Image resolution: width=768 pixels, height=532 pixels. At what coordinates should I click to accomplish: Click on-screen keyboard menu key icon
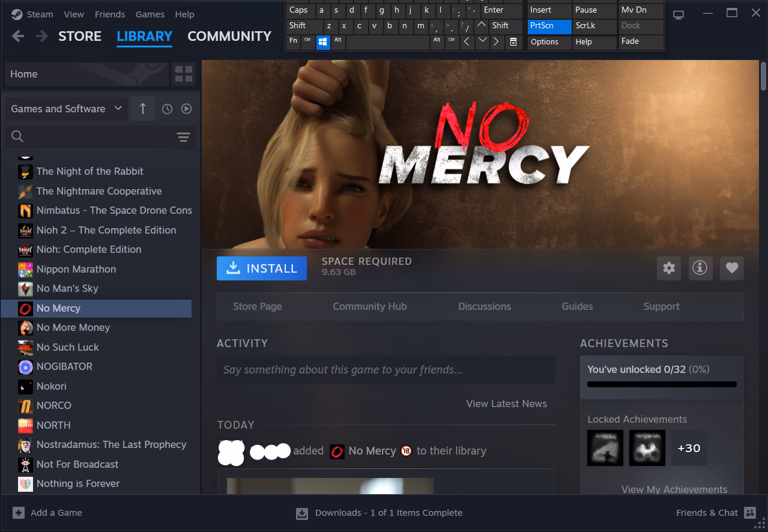tap(513, 42)
